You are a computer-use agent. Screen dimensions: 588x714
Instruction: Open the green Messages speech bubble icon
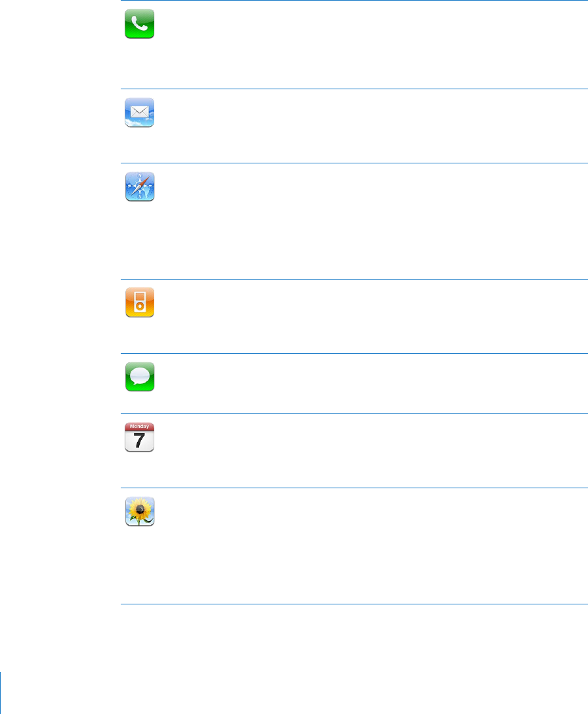[x=140, y=377]
